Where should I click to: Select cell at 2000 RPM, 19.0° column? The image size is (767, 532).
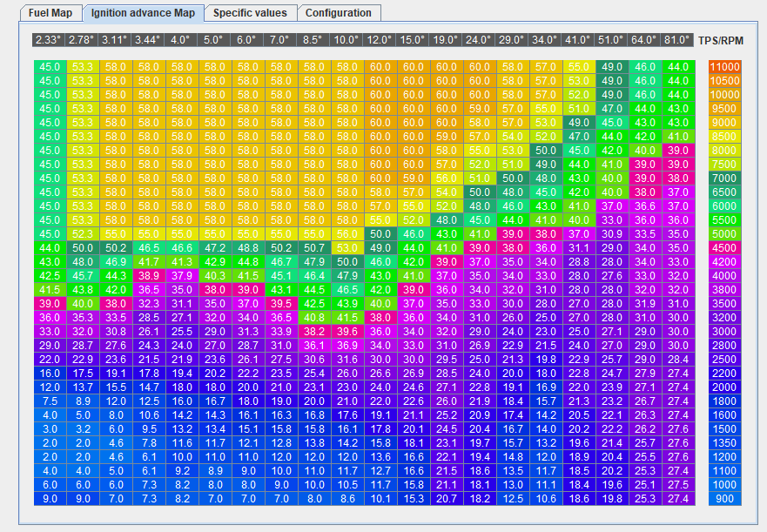(446, 387)
